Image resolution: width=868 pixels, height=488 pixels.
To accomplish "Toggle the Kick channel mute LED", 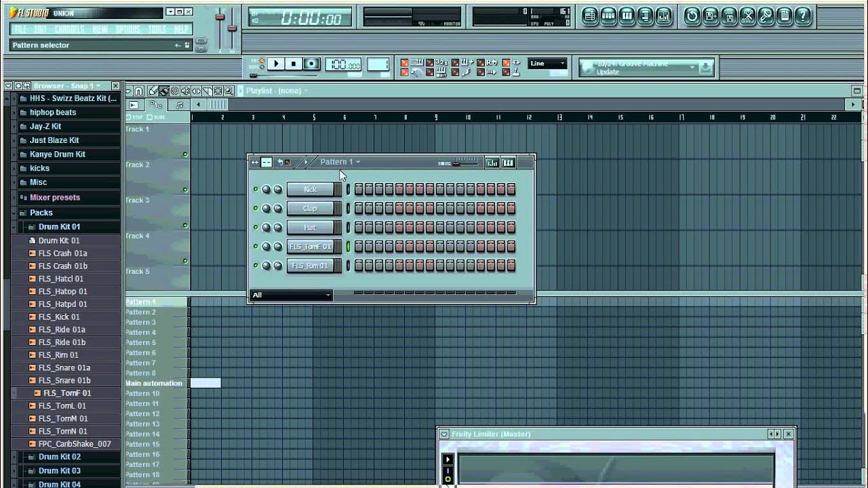I will (256, 190).
